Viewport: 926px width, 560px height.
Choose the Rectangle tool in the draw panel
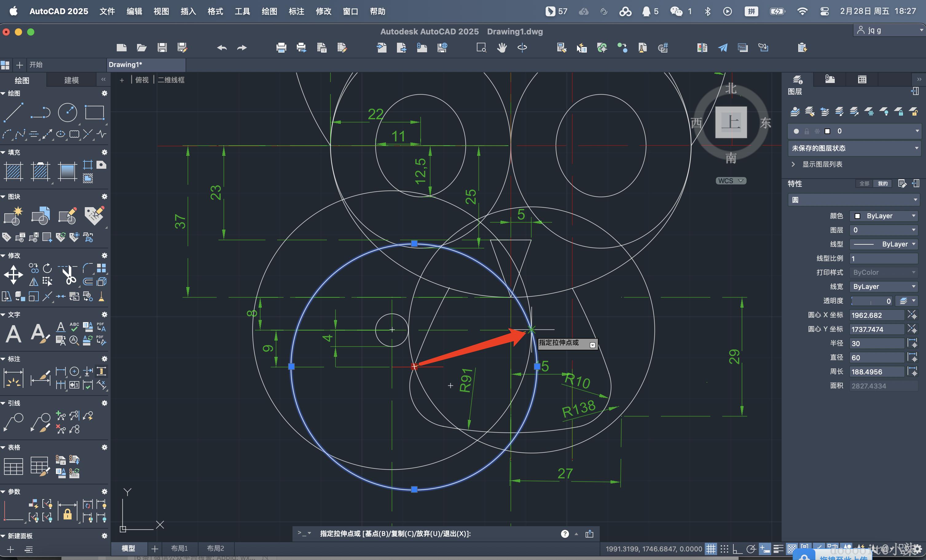click(94, 112)
